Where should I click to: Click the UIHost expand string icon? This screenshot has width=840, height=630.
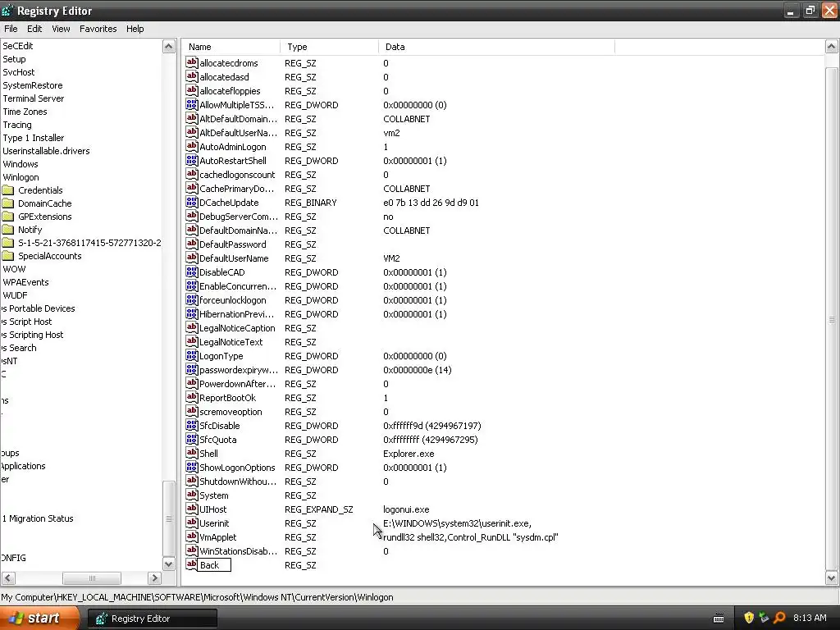(x=192, y=509)
